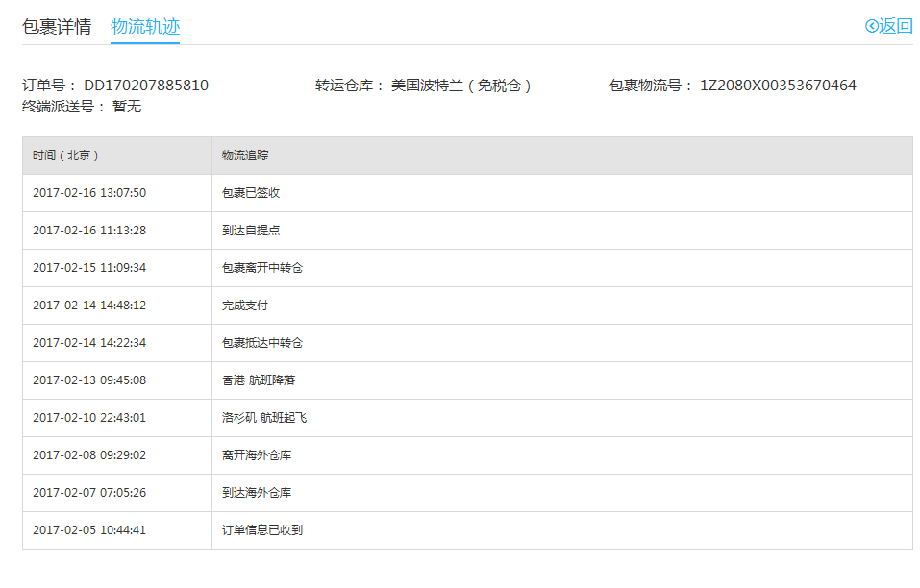Select the 到达自提点 tracking entry

tap(251, 231)
